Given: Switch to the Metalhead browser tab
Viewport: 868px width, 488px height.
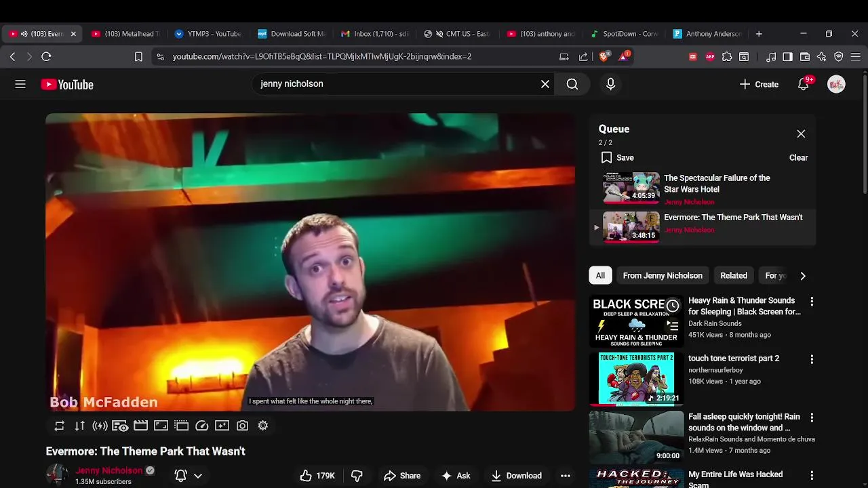Looking at the screenshot, I should coord(126,34).
